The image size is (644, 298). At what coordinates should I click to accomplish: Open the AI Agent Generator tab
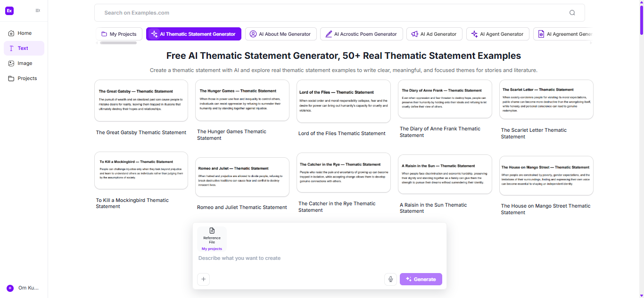click(497, 34)
